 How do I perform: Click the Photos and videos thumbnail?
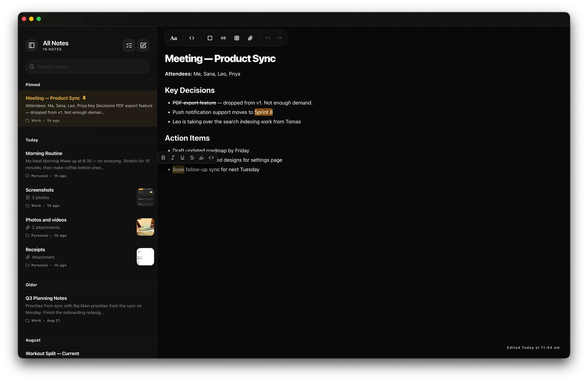click(145, 227)
